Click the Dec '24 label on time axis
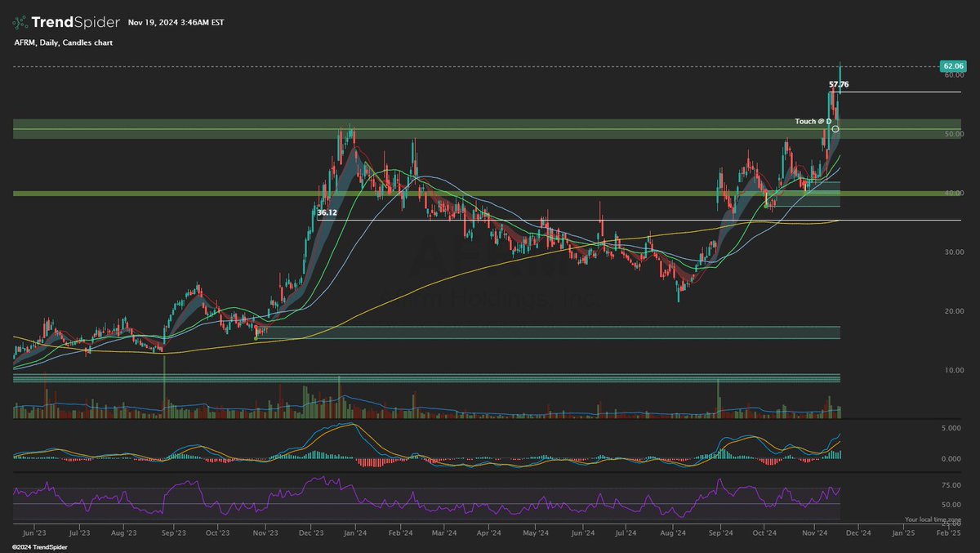This screenshot has width=980, height=553. pos(860,532)
